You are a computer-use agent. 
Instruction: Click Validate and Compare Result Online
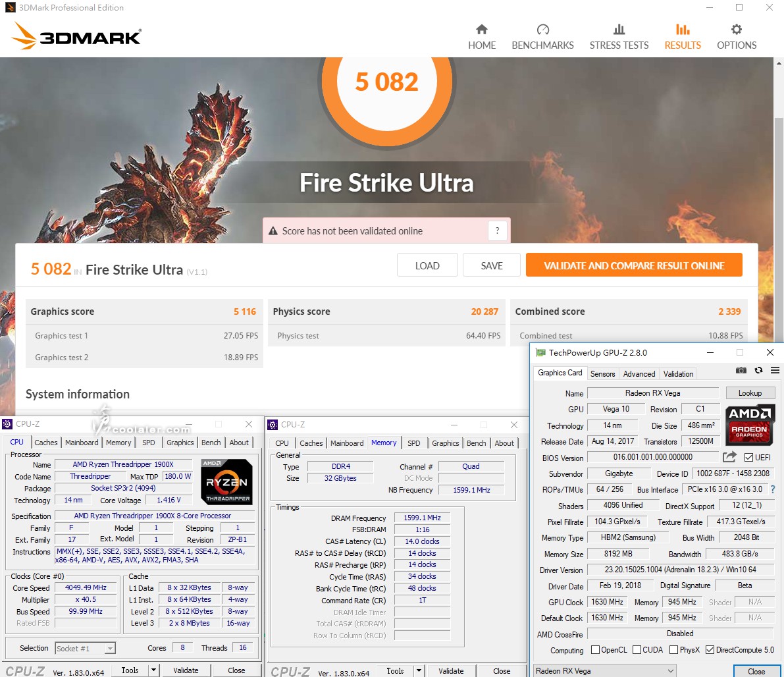tap(634, 265)
